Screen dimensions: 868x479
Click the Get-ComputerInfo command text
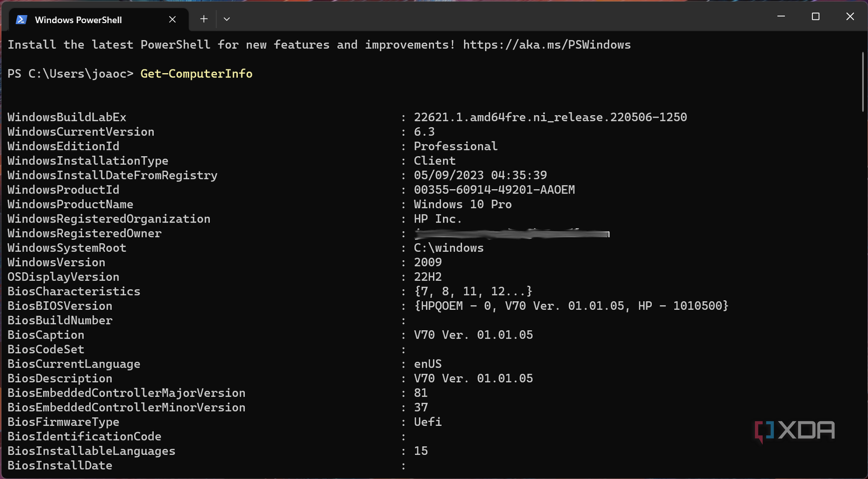196,74
